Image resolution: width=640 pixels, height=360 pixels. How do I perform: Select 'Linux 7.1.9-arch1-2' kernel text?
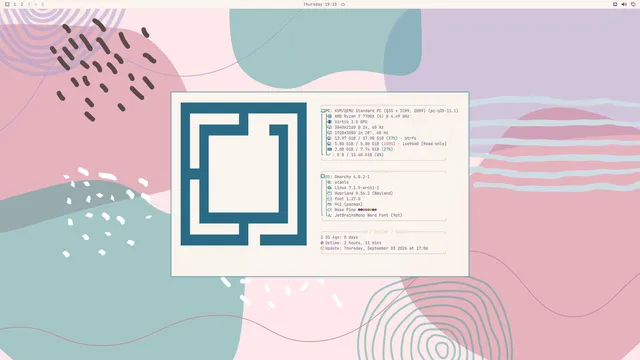pyautogui.click(x=357, y=188)
